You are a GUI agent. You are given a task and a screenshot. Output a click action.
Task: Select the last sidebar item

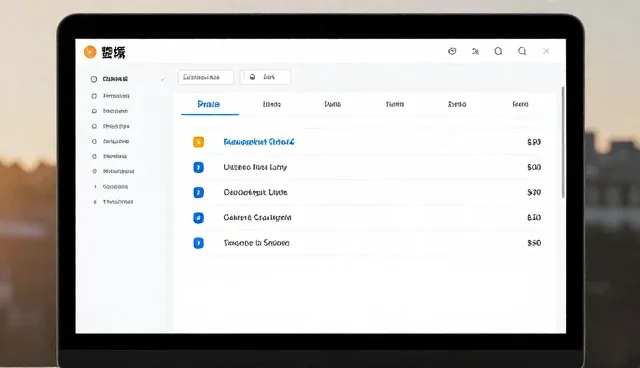point(118,202)
